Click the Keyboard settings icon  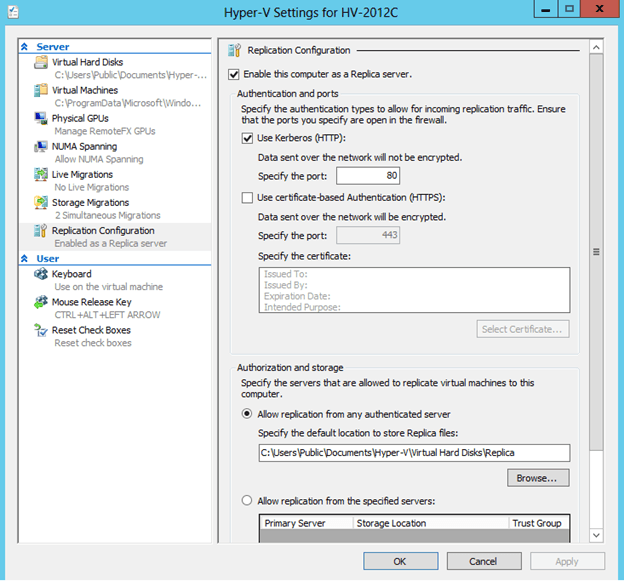tap(41, 274)
